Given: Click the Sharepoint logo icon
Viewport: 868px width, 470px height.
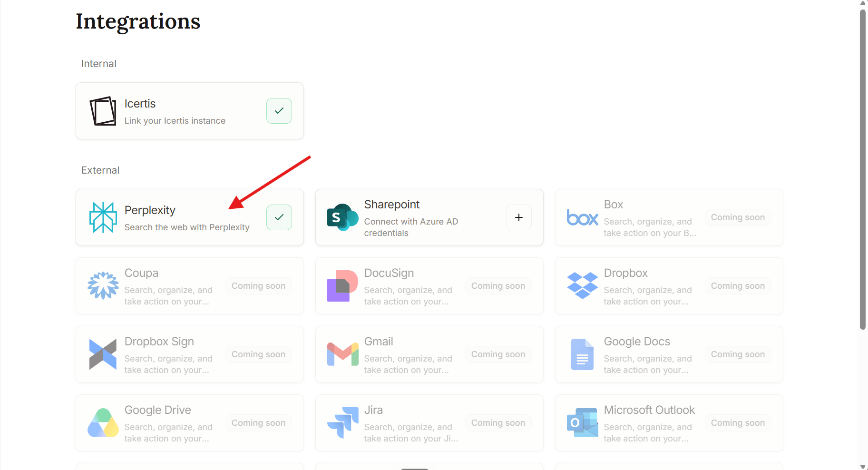Looking at the screenshot, I should [x=342, y=217].
